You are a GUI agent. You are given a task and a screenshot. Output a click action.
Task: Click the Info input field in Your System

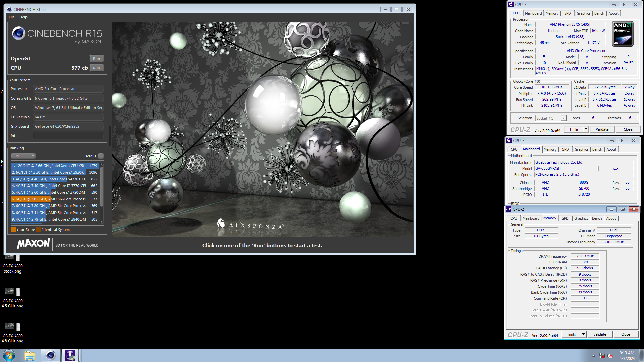tap(68, 136)
